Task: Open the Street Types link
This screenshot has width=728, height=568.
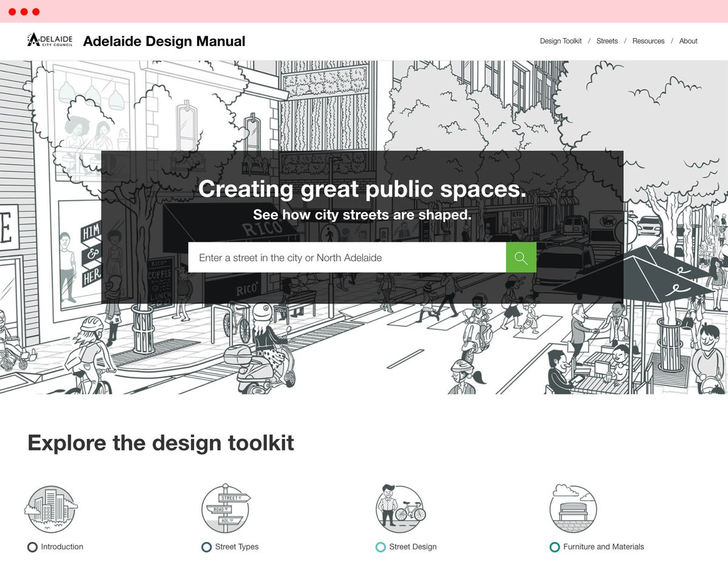Action: pyautogui.click(x=230, y=547)
